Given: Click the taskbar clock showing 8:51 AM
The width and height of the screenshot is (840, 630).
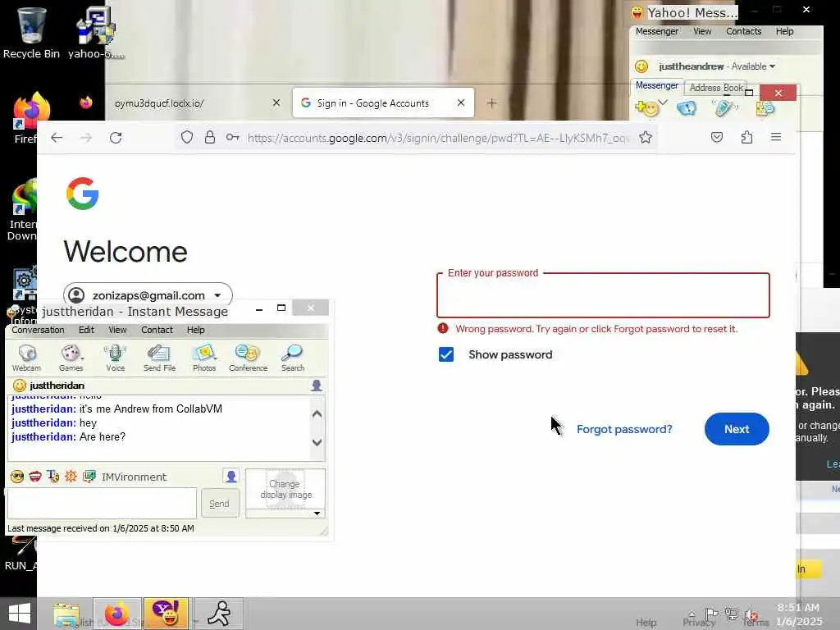Looking at the screenshot, I should click(x=798, y=614).
